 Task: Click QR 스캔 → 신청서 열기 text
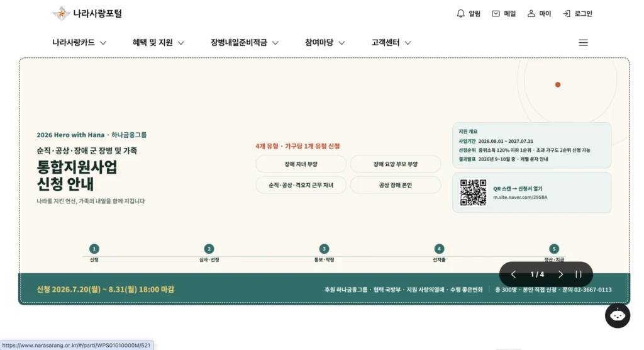518,189
